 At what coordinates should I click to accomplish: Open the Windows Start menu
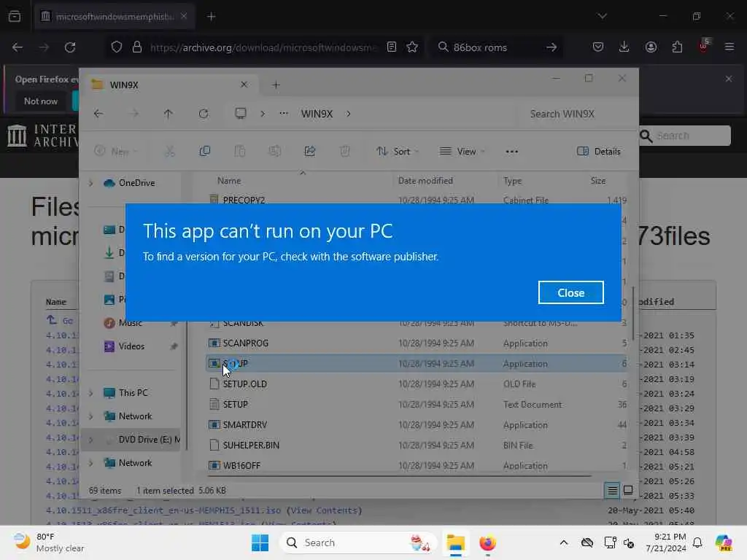260,542
